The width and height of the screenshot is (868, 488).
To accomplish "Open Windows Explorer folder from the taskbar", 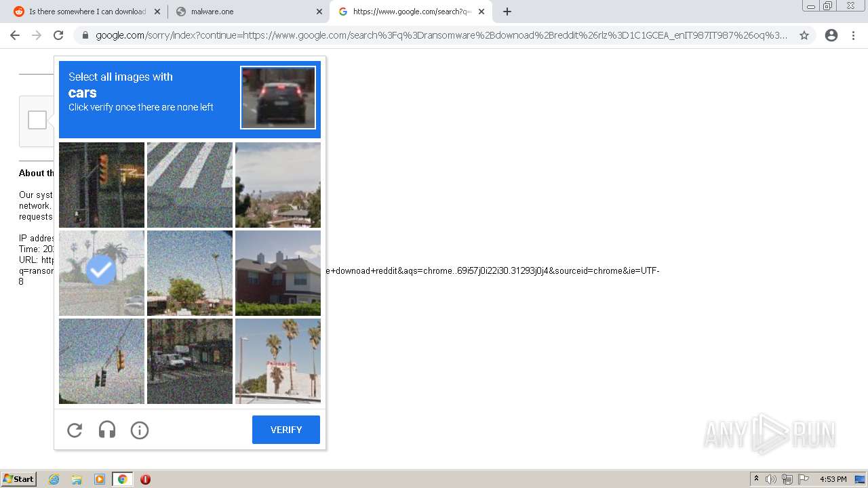I will [x=77, y=479].
